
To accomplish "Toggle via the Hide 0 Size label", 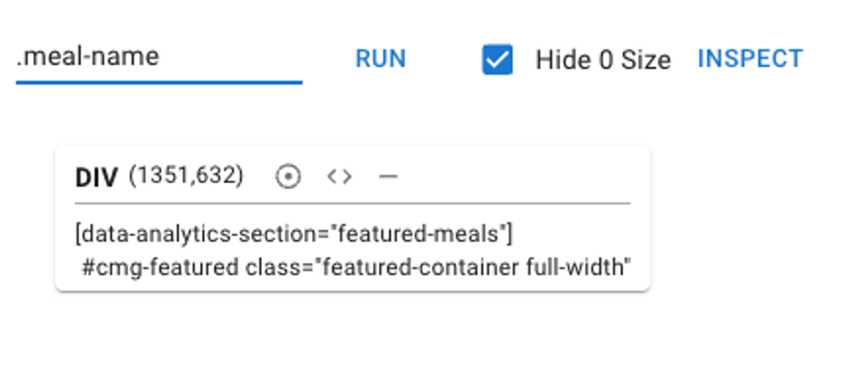I will (603, 60).
